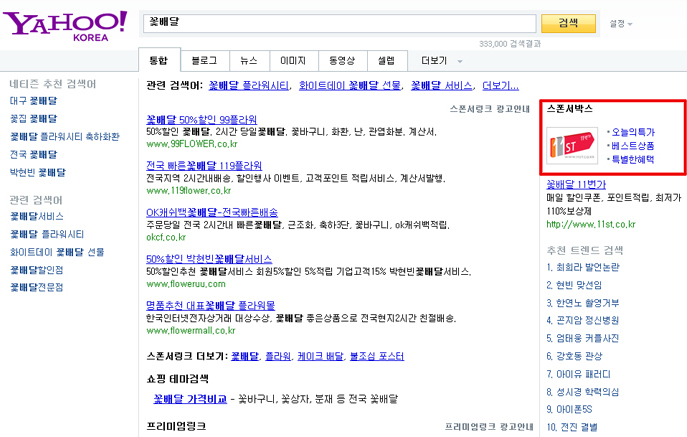Image resolution: width=687 pixels, height=437 pixels.
Task: Expand the 더보기 tab dropdown
Action: (441, 60)
